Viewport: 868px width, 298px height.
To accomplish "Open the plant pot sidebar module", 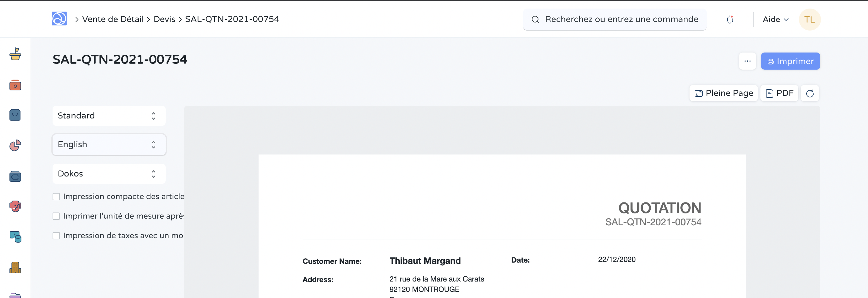I will (15, 54).
